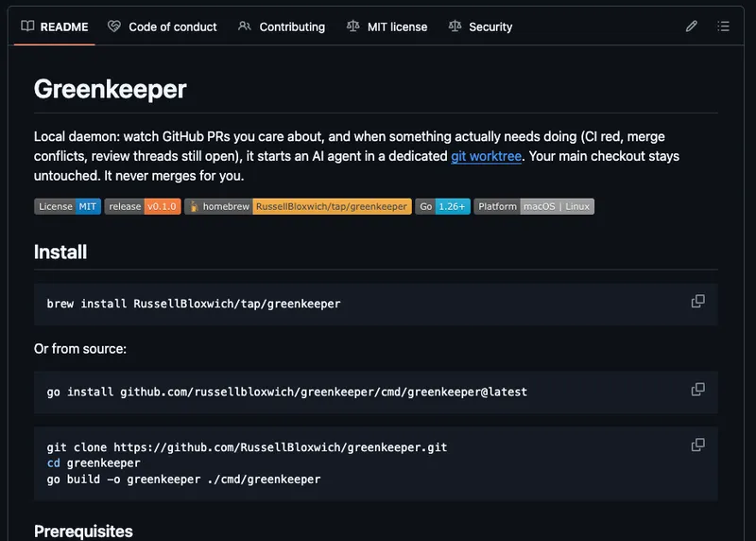Click the 'cd greenkeeper' line
This screenshot has width=756, height=541.
94,463
